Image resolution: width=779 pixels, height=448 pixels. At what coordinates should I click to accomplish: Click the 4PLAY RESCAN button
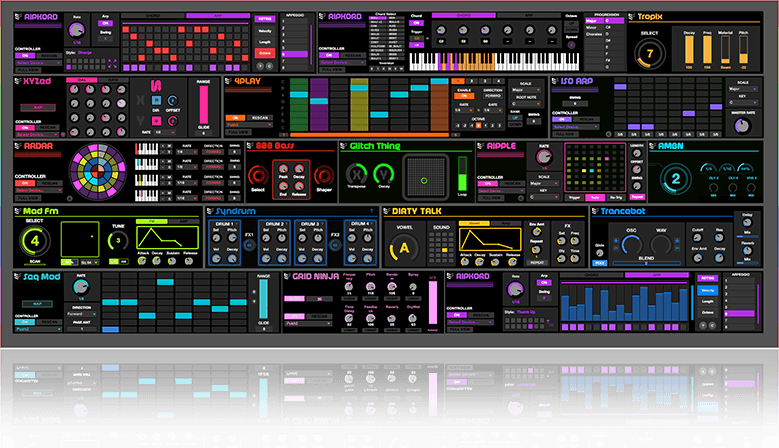[x=260, y=118]
